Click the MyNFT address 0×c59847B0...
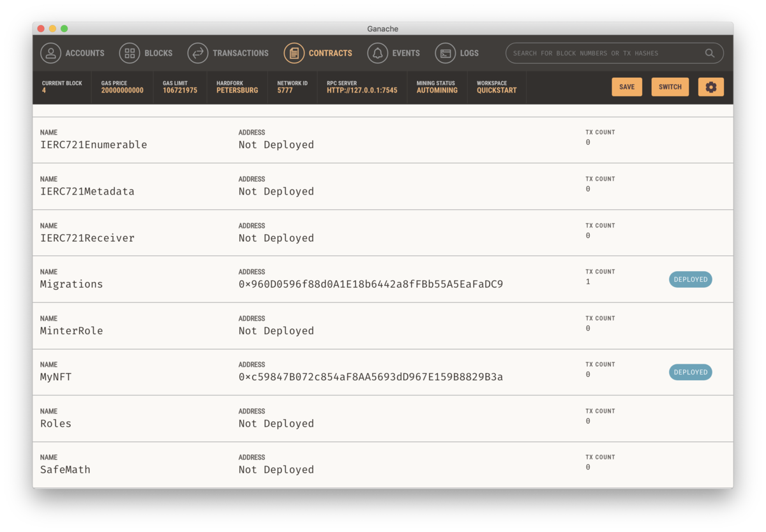Image resolution: width=766 pixels, height=532 pixels. [x=371, y=377]
